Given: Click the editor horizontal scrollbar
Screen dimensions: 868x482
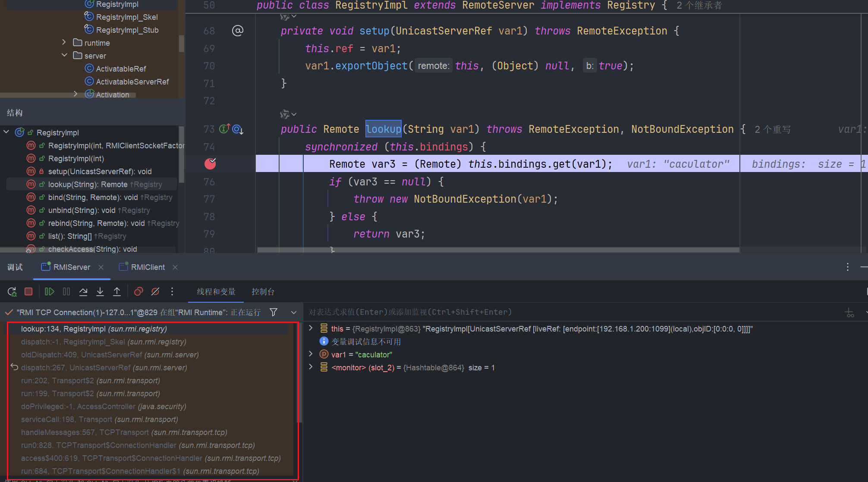Looking at the screenshot, I should pos(496,250).
